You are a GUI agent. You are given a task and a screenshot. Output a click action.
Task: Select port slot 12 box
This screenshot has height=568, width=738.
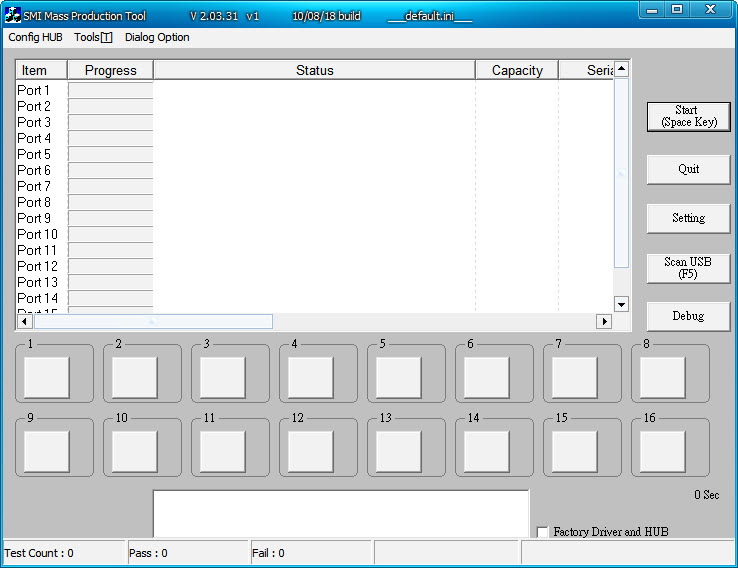pyautogui.click(x=311, y=452)
